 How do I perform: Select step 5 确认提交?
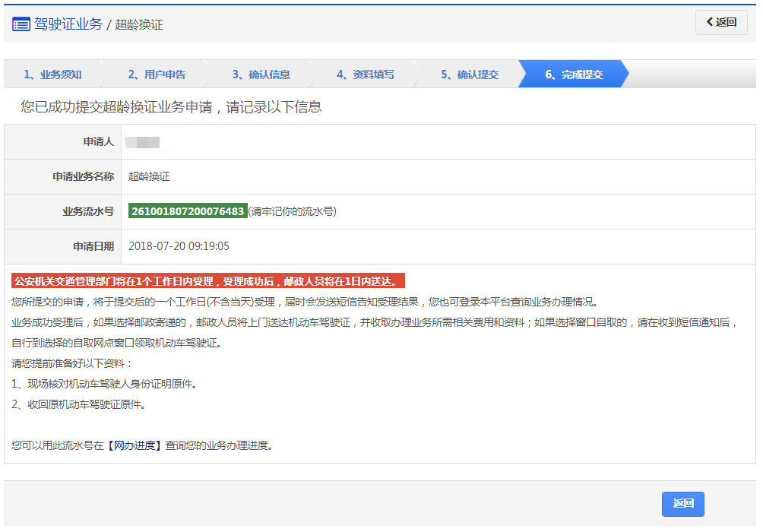pos(470,74)
